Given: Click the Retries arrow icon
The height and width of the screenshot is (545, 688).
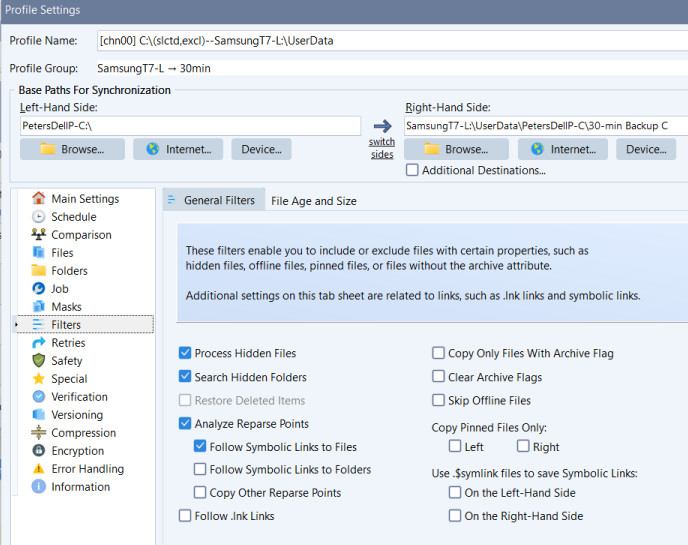Looking at the screenshot, I should tap(39, 343).
